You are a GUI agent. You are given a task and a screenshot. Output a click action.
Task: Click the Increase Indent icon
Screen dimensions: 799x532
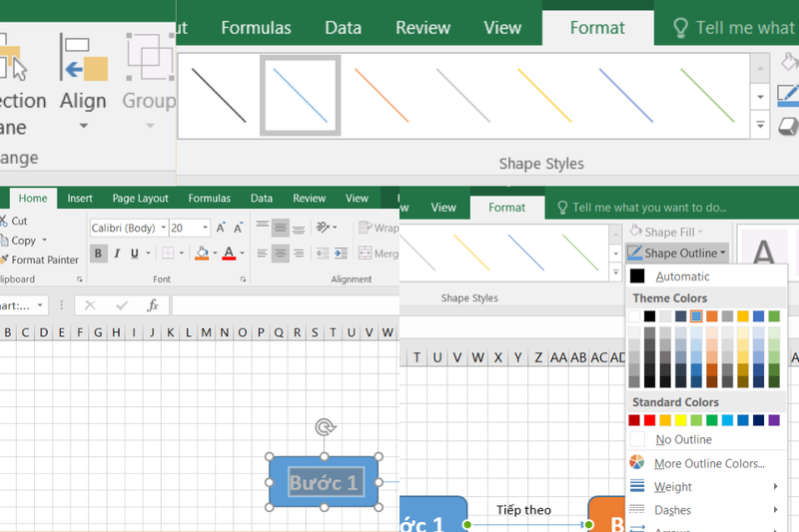pos(341,253)
